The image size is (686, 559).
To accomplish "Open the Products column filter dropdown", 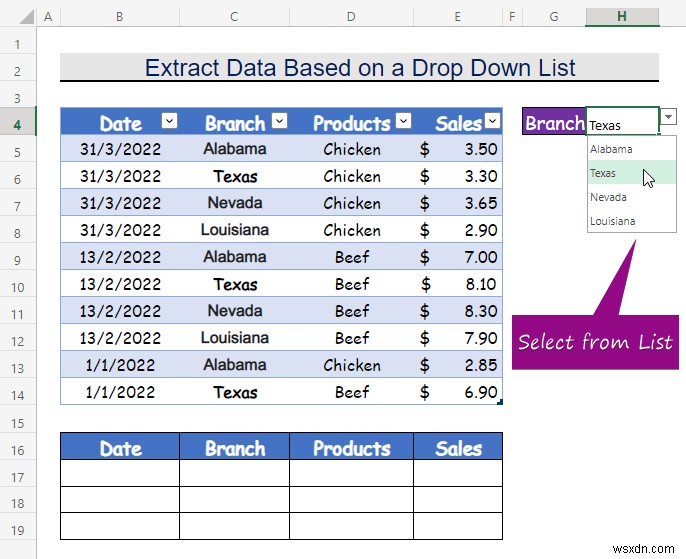I will point(403,120).
